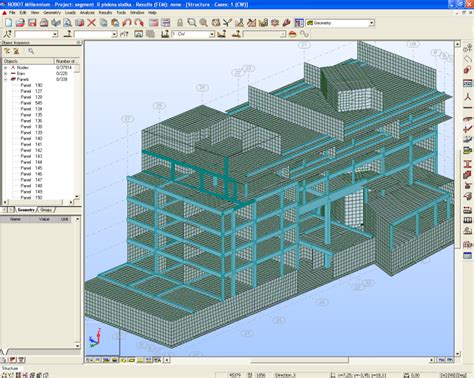Click the bottom icon of the right vertical toolbar
This screenshot has width=474, height=378.
[x=468, y=255]
